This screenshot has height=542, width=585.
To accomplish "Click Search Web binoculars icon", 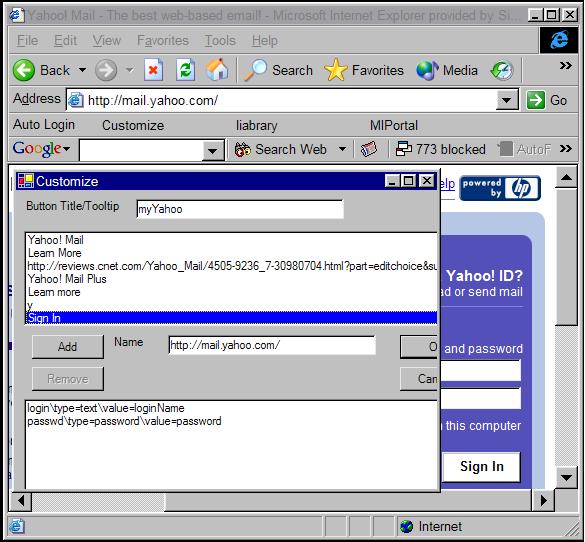I will click(x=243, y=150).
